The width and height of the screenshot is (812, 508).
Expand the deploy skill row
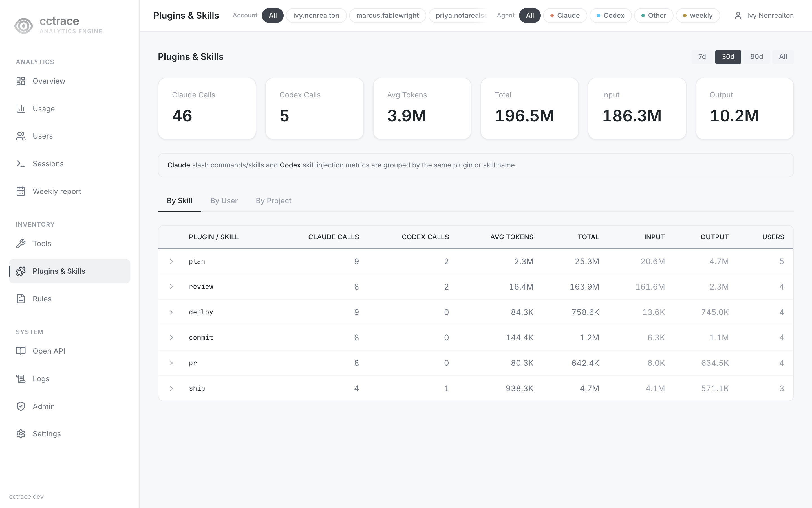(171, 312)
